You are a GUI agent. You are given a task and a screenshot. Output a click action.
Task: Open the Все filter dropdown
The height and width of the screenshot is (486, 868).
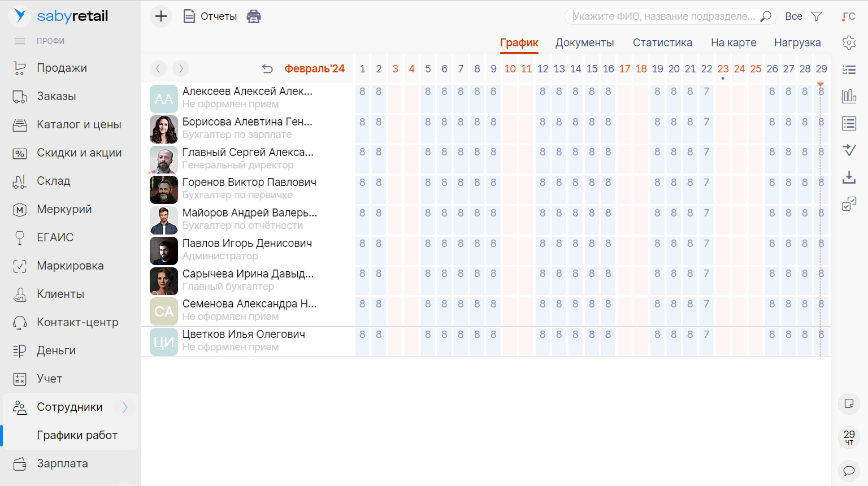click(793, 16)
